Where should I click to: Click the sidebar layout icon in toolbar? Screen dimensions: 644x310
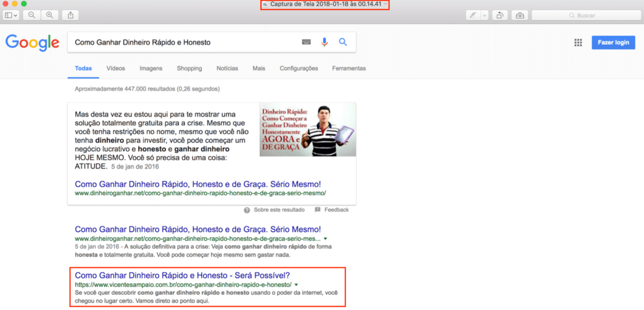[x=9, y=15]
